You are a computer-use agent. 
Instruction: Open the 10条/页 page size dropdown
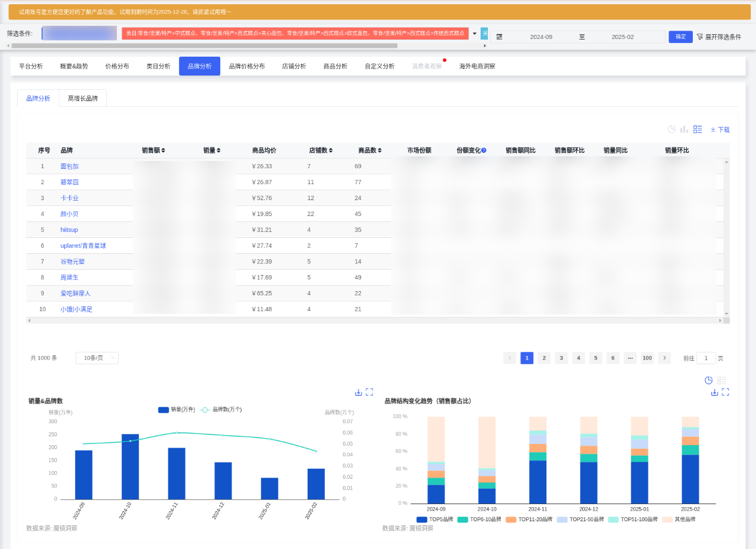(97, 358)
